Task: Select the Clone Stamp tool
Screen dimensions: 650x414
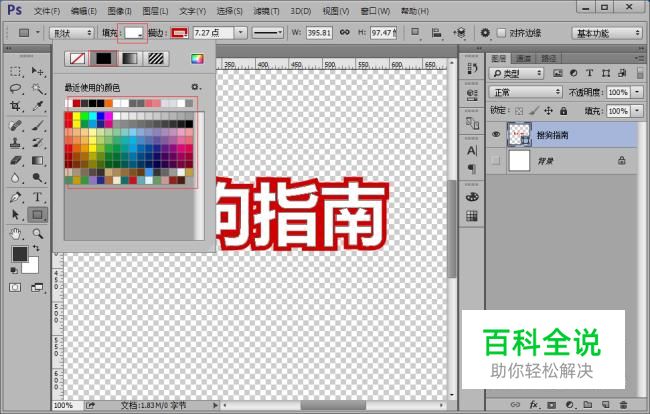Action: 15,143
